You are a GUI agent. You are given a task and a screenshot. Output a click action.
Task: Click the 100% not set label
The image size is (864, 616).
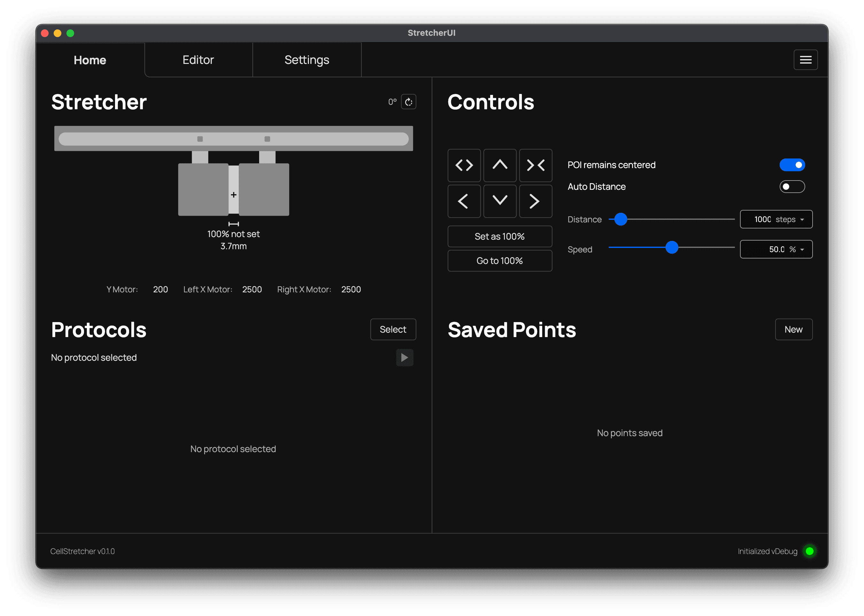point(234,234)
